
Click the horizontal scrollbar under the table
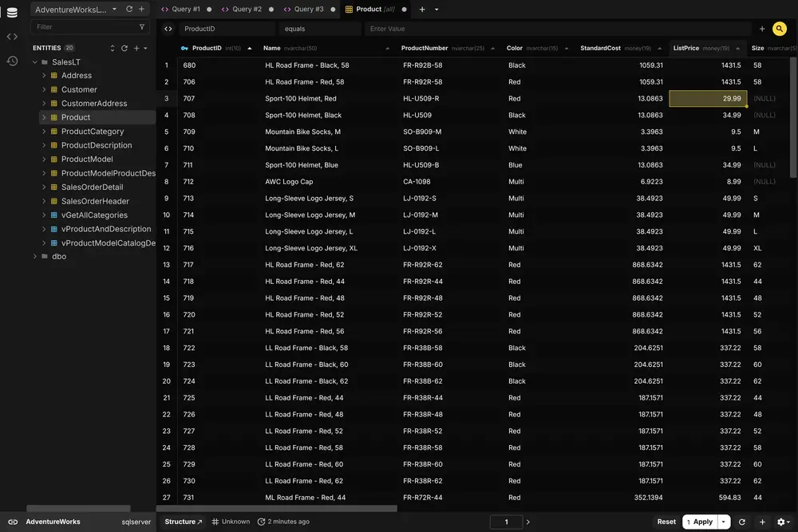(276, 509)
